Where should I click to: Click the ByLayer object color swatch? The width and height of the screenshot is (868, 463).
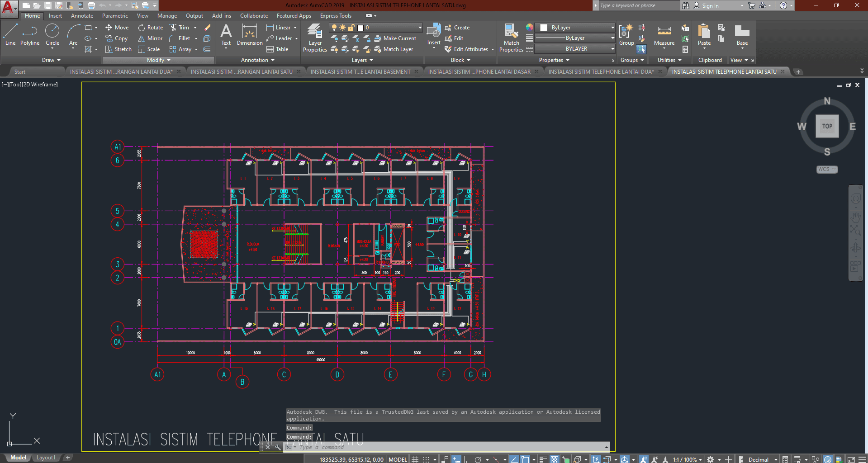(544, 28)
